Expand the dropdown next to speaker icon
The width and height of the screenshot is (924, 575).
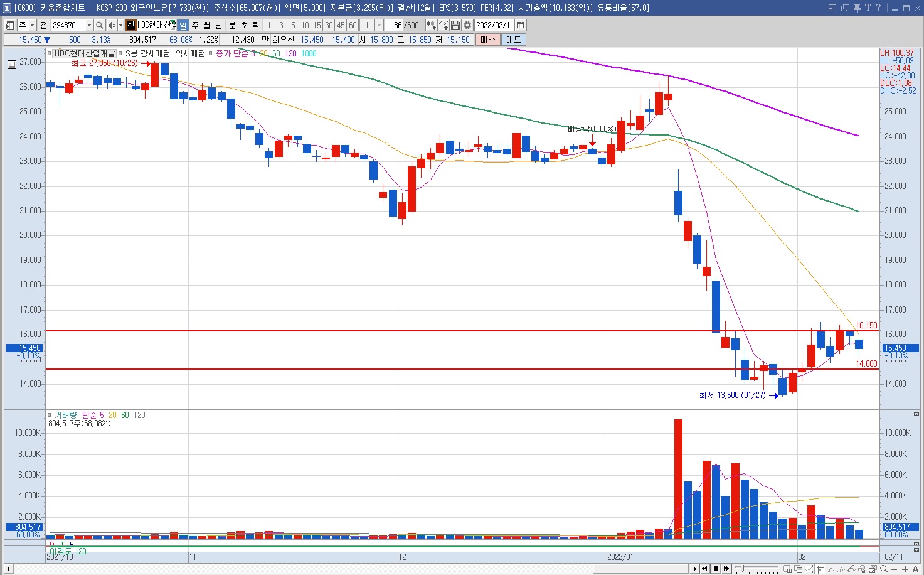pos(120,25)
